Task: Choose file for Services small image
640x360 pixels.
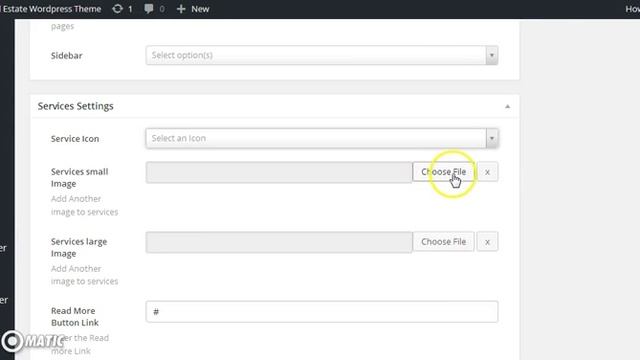Action: [x=443, y=172]
